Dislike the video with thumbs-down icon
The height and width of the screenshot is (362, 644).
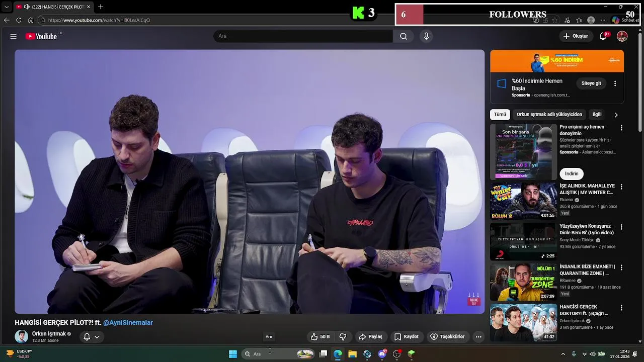click(343, 336)
